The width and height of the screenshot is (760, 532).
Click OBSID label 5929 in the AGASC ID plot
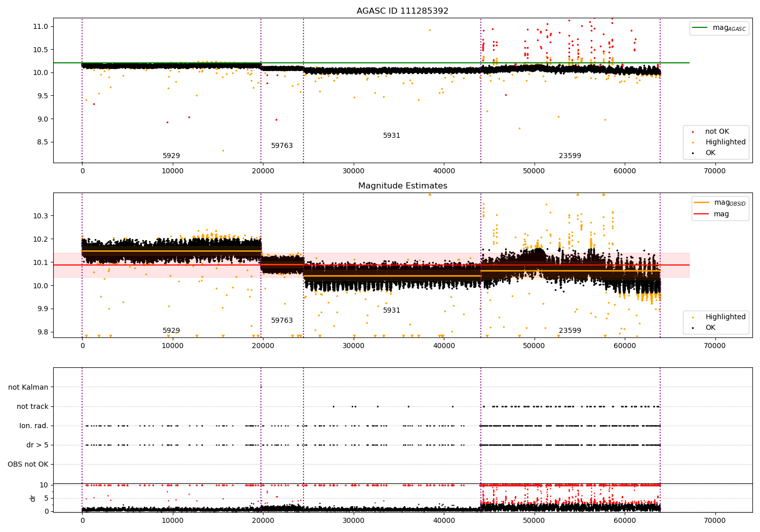coord(171,156)
